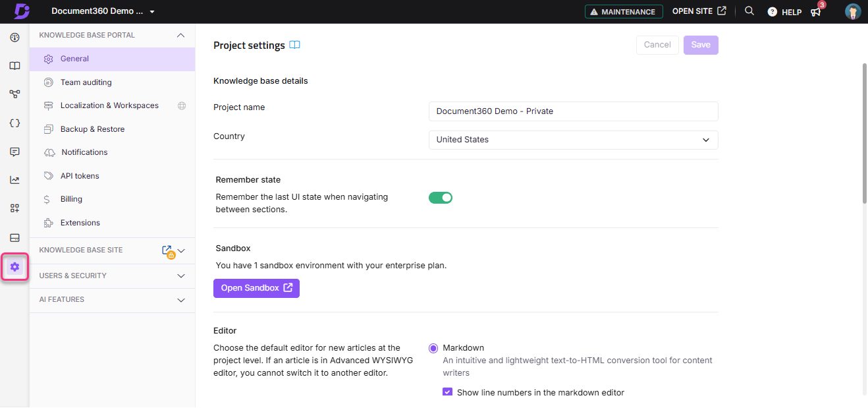Uncheck Show line numbers in markdown editor

click(448, 392)
